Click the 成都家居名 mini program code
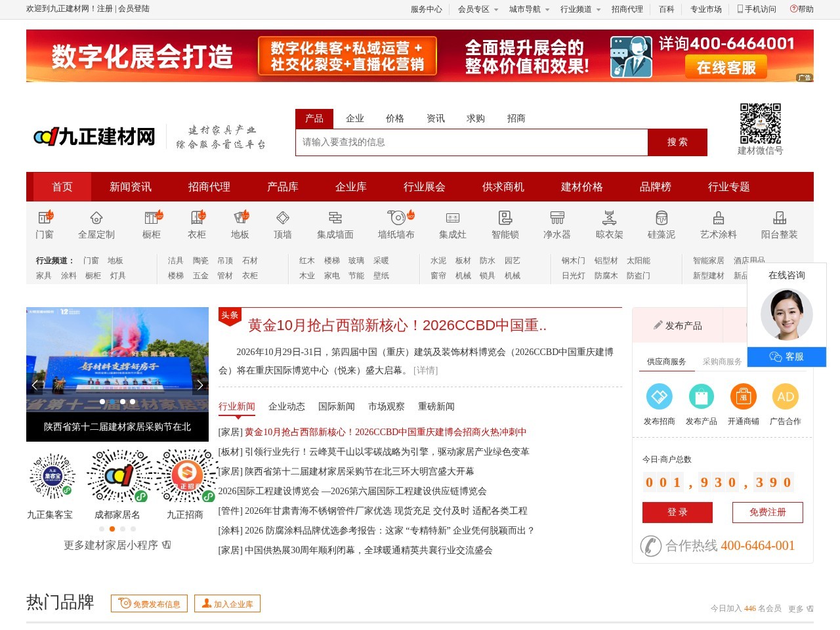This screenshot has height=630, width=840. coord(119,476)
